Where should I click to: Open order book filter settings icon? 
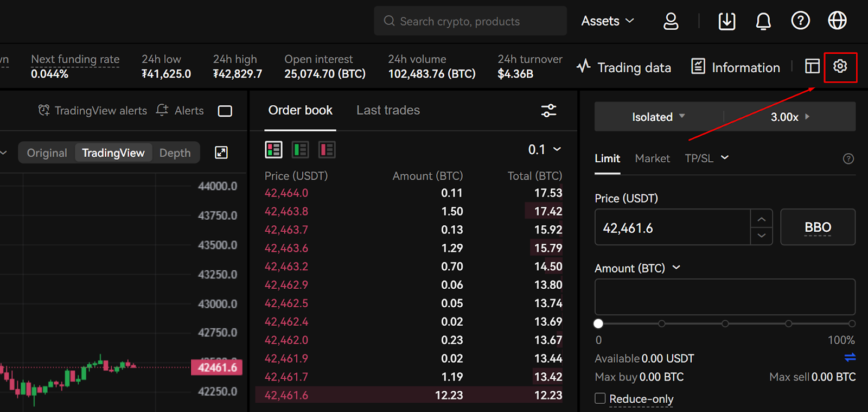click(x=548, y=111)
